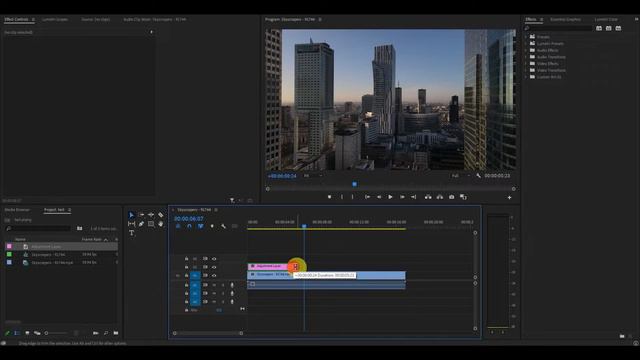The height and width of the screenshot is (360, 640).
Task: Toggle V1 track output eye
Action: (x=214, y=276)
